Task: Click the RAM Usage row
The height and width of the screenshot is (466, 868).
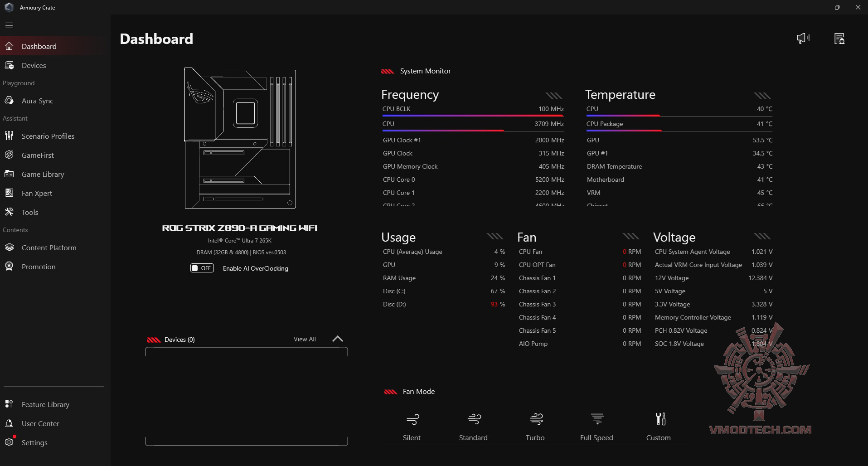Action: [x=444, y=278]
